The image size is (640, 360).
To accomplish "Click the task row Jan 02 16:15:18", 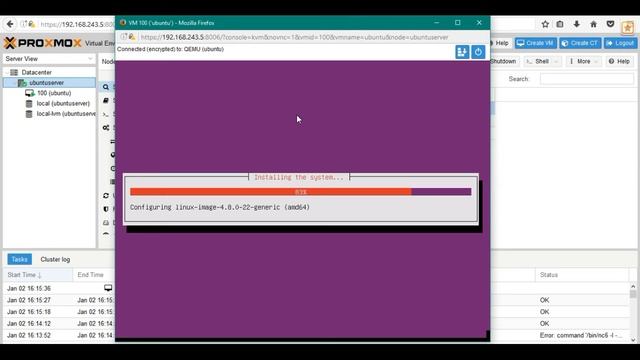I will coord(29,312).
